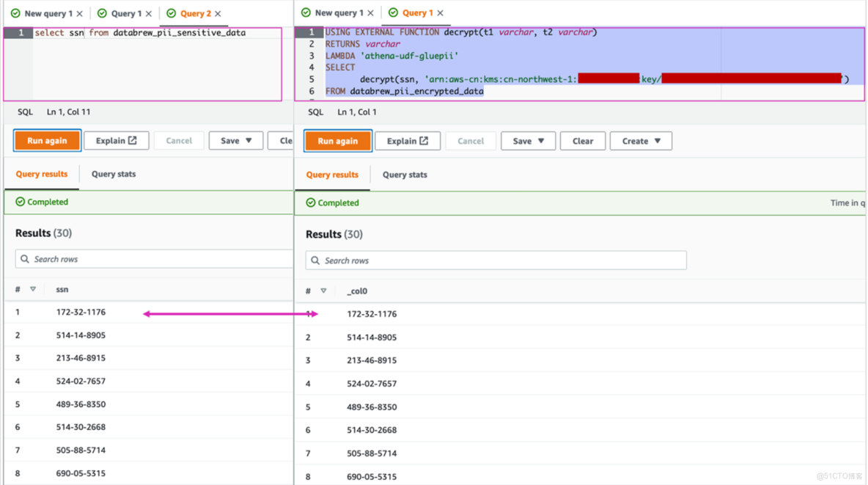Click the magnifier icon in left Search rows box

point(26,259)
